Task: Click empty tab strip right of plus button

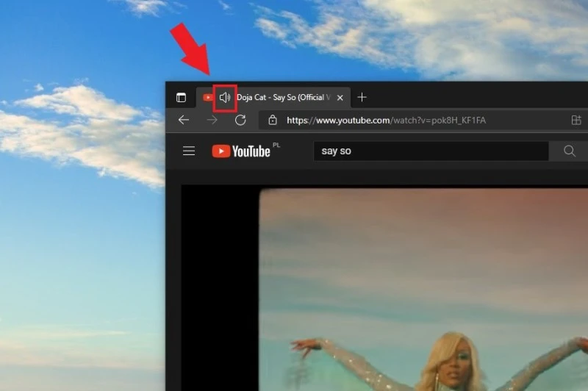Action: point(478,96)
